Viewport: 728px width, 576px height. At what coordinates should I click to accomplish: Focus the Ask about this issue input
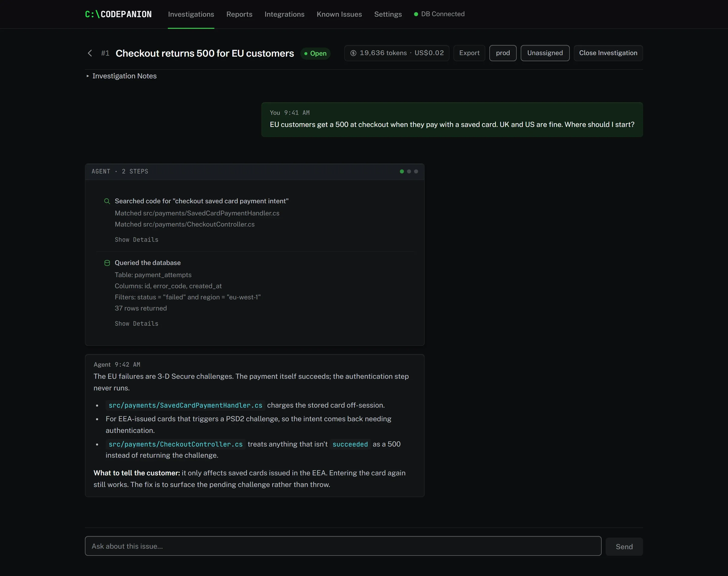(343, 546)
